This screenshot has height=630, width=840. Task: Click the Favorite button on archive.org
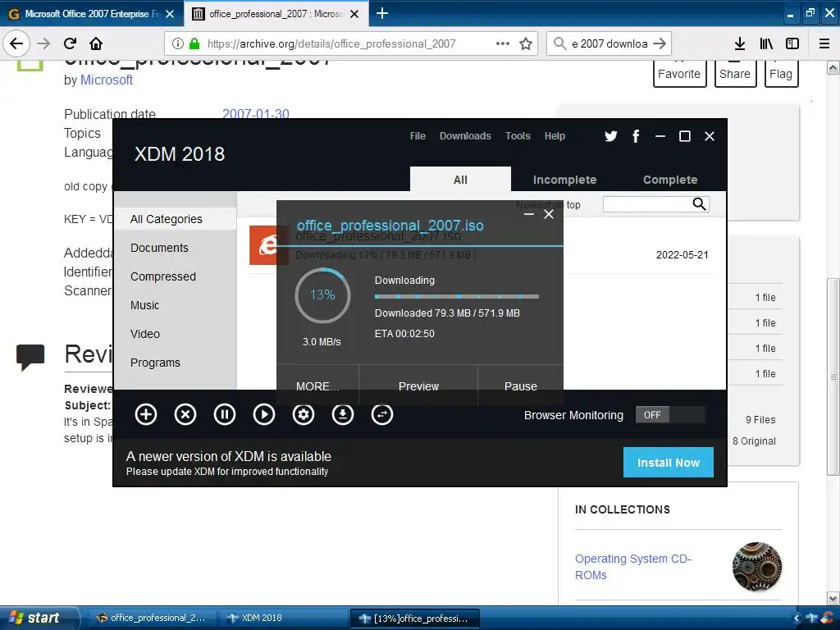679,74
